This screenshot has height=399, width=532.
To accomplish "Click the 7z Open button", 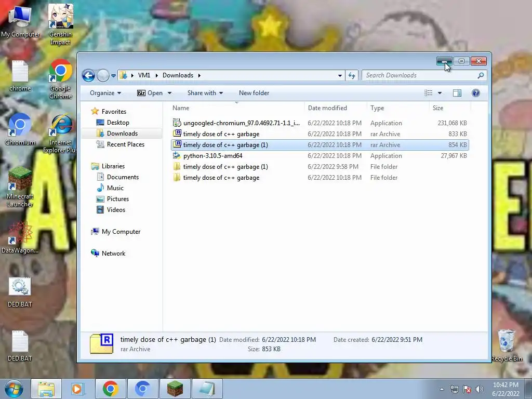I will tap(150, 93).
